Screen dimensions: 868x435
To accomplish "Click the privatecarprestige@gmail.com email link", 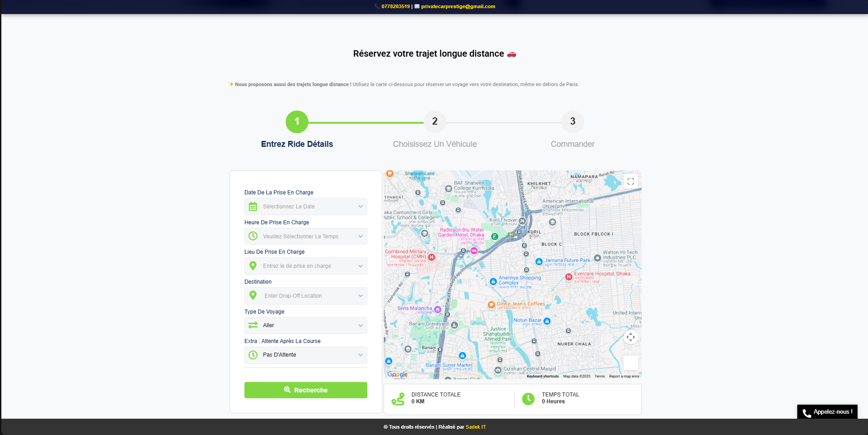I will 458,6.
